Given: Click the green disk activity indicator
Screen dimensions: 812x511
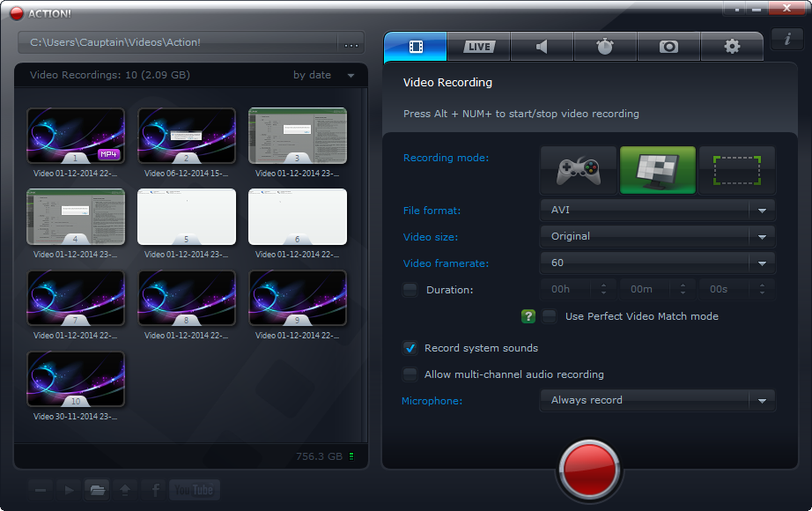Looking at the screenshot, I should tap(351, 456).
